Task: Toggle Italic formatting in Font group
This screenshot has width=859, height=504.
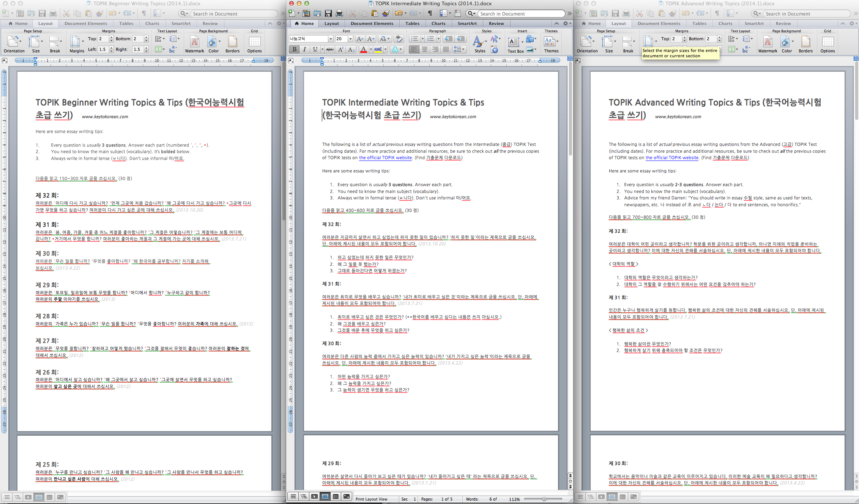Action: coord(304,49)
